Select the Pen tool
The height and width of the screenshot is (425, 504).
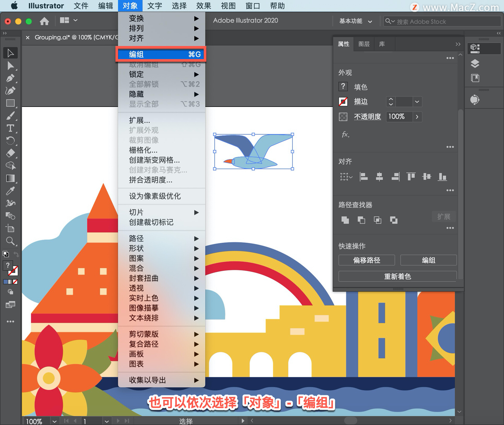click(x=10, y=78)
